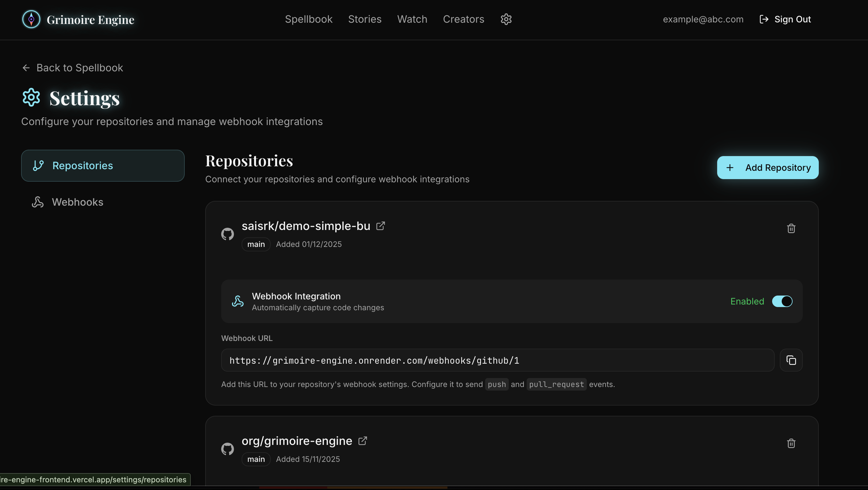
Task: Click the webhook URL text field
Action: 497,360
